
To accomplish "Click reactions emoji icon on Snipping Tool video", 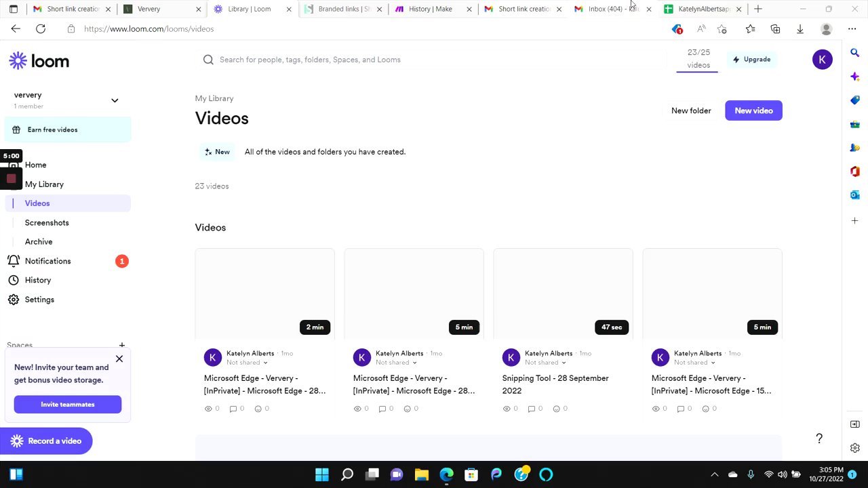I will coord(557,409).
